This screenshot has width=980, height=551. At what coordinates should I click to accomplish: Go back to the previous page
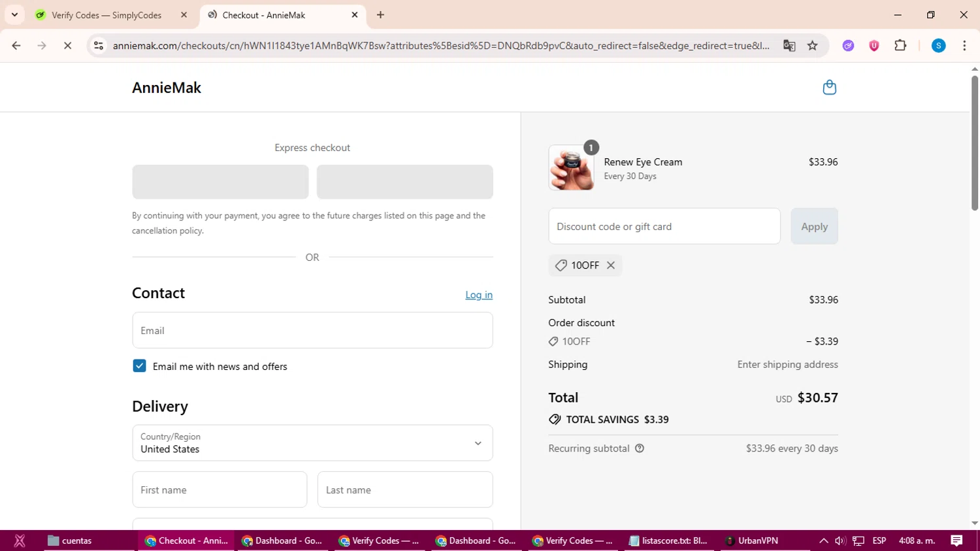(x=16, y=46)
